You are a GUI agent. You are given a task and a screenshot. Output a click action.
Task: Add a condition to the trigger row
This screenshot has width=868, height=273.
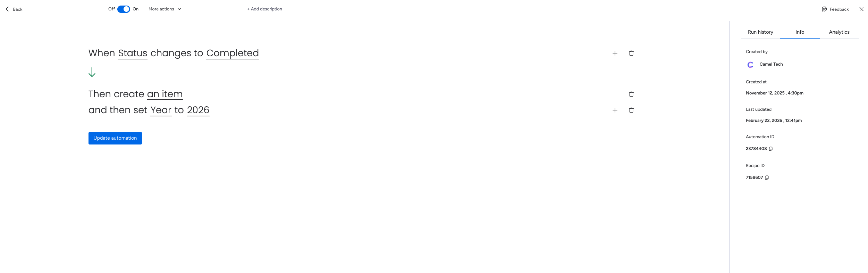[615, 53]
